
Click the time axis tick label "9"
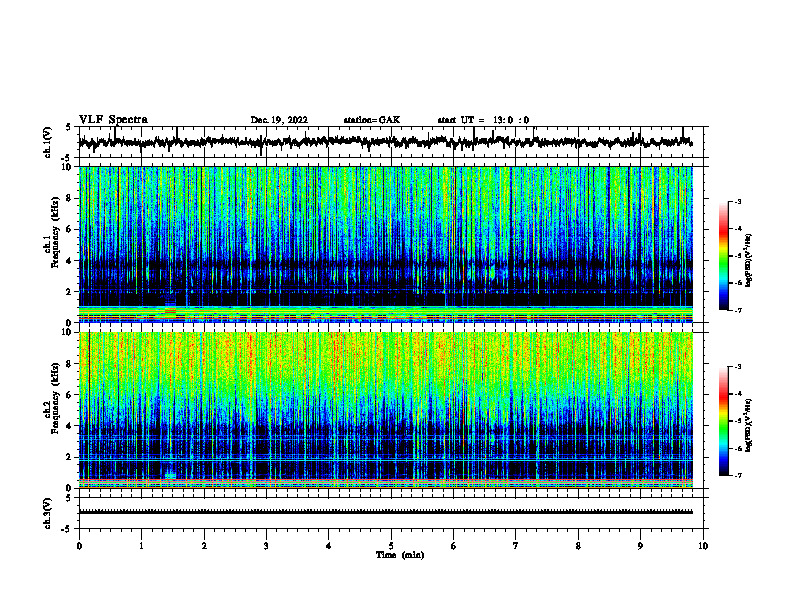click(x=640, y=546)
